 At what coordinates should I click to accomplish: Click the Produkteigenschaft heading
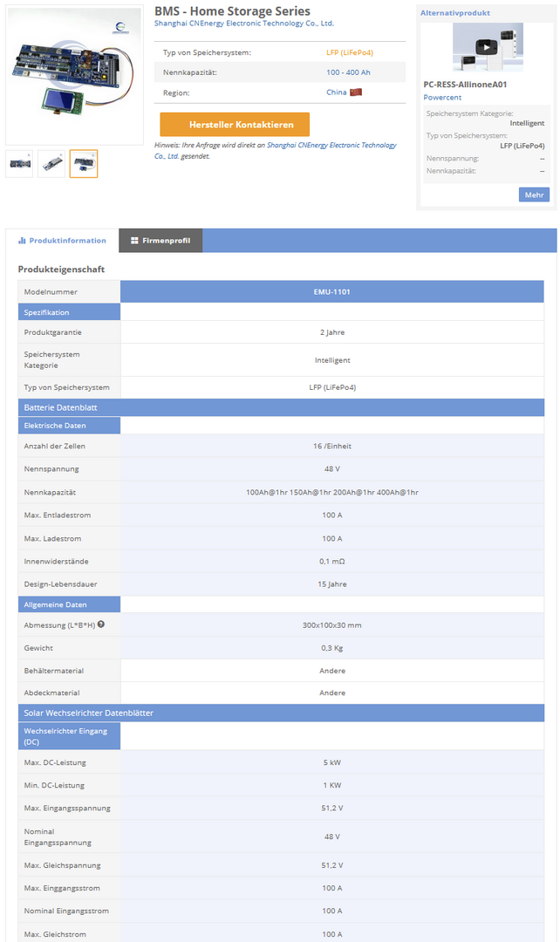tap(61, 270)
